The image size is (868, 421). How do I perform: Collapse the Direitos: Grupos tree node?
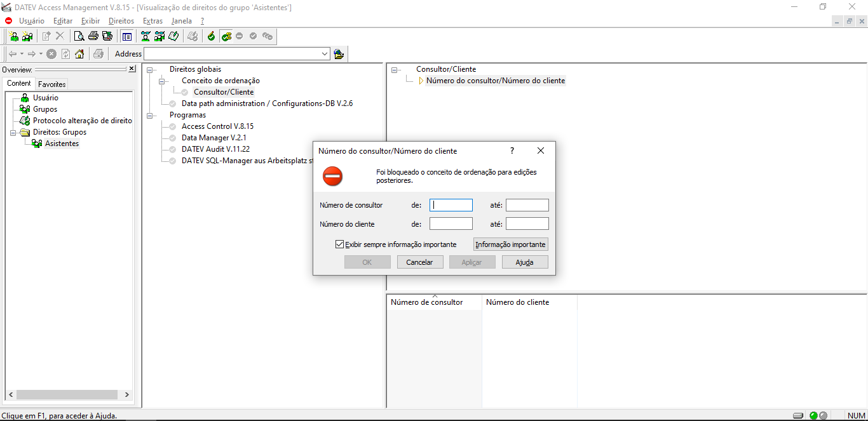(13, 132)
